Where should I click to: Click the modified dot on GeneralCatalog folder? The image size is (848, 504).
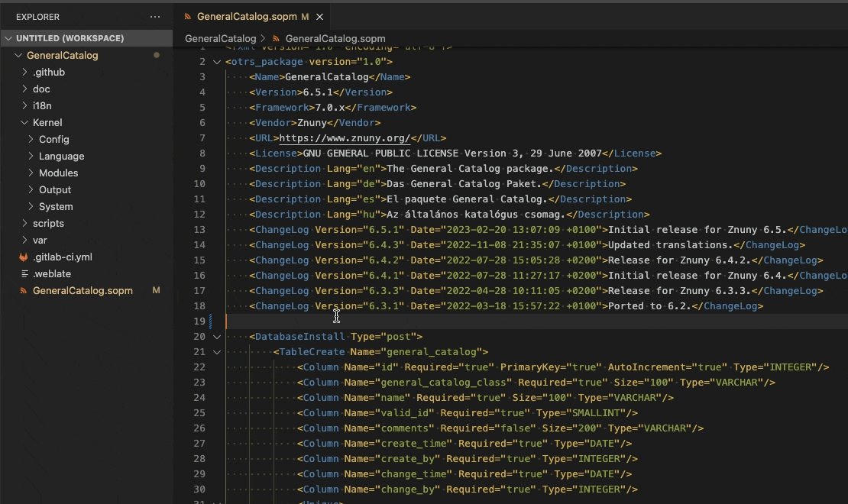[x=157, y=56]
